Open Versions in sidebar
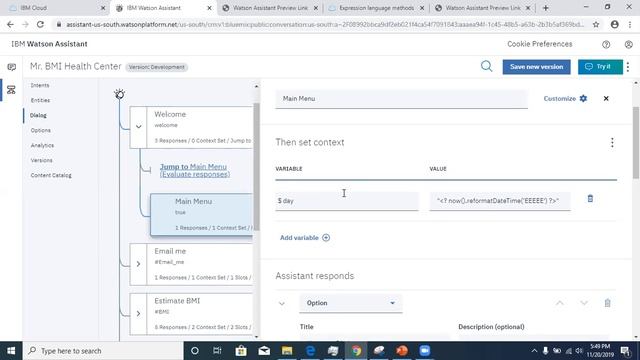 tap(42, 160)
